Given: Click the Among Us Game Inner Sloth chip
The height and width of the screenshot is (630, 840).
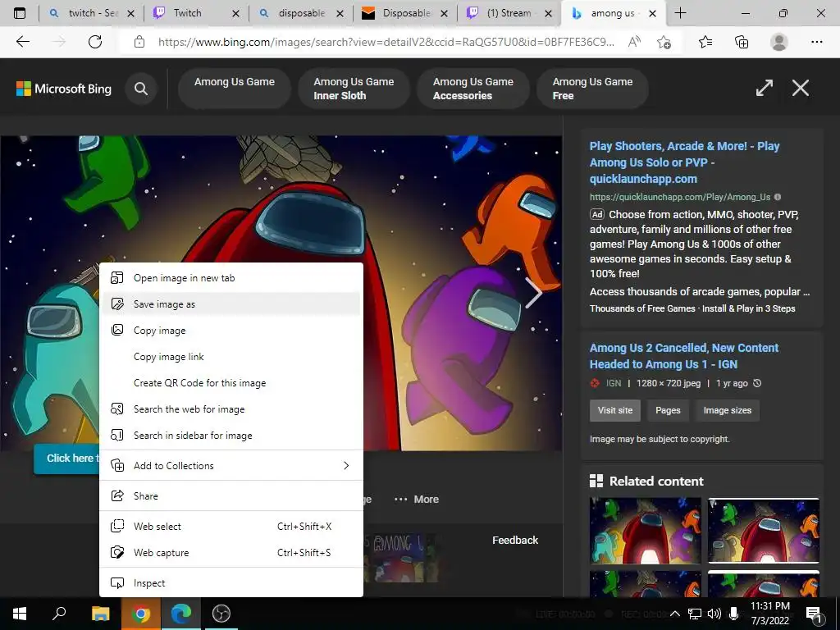Looking at the screenshot, I should pos(354,89).
